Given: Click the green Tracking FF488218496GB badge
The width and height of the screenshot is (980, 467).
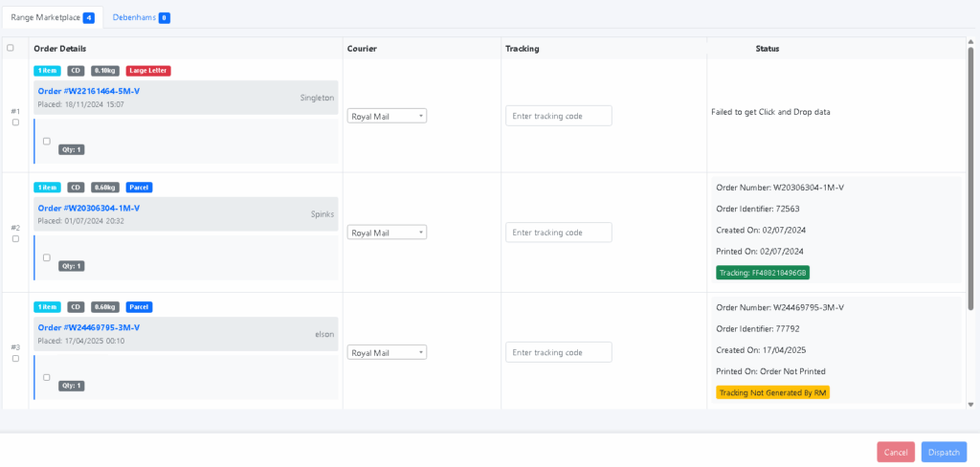Looking at the screenshot, I should click(x=763, y=273).
